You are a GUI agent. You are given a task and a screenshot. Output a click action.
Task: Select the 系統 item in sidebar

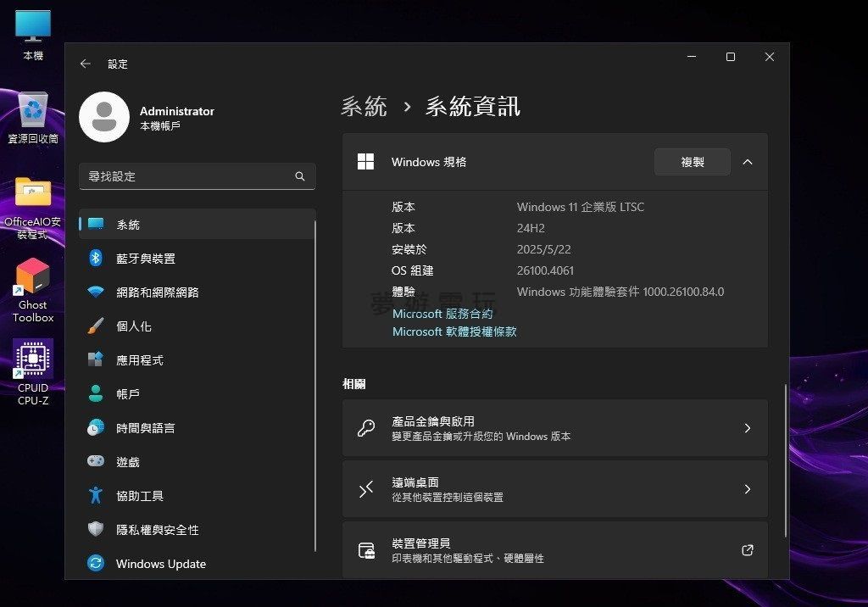tap(128, 225)
